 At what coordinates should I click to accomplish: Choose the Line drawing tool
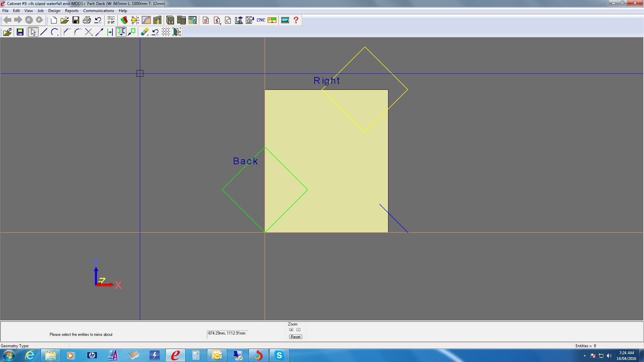coord(44,32)
